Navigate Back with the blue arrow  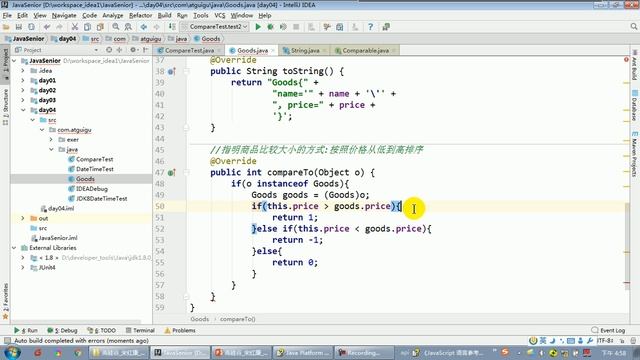click(x=144, y=27)
